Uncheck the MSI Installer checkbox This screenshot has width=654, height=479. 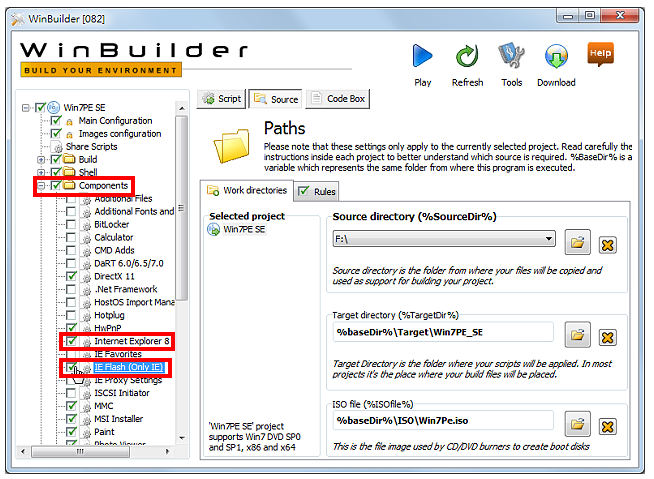coord(72,418)
